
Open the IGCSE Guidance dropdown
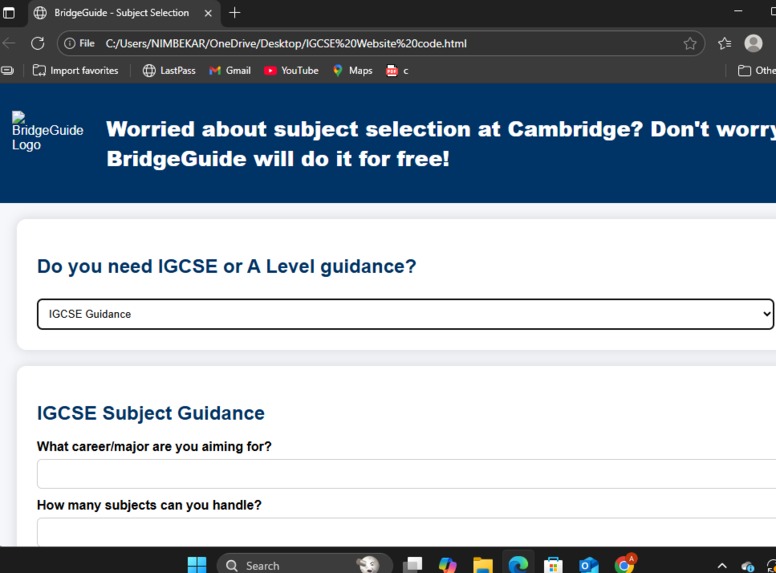pos(405,314)
